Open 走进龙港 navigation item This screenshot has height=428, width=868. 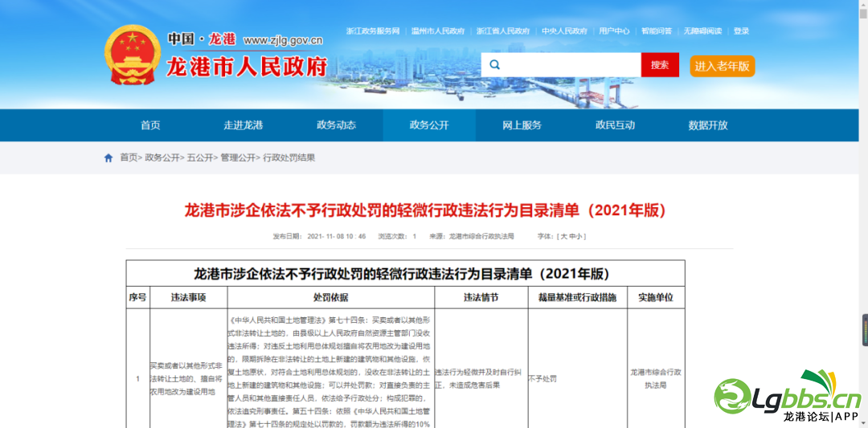coord(244,125)
